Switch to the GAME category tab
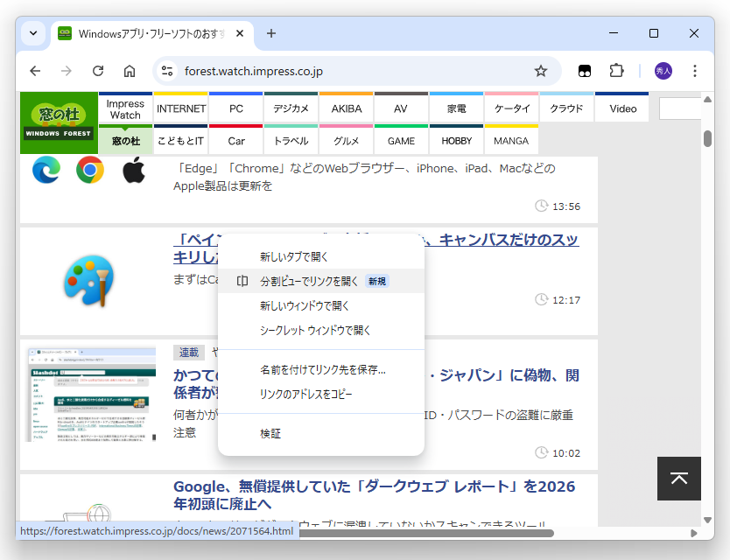Screen dimensions: 730x560 [x=401, y=140]
